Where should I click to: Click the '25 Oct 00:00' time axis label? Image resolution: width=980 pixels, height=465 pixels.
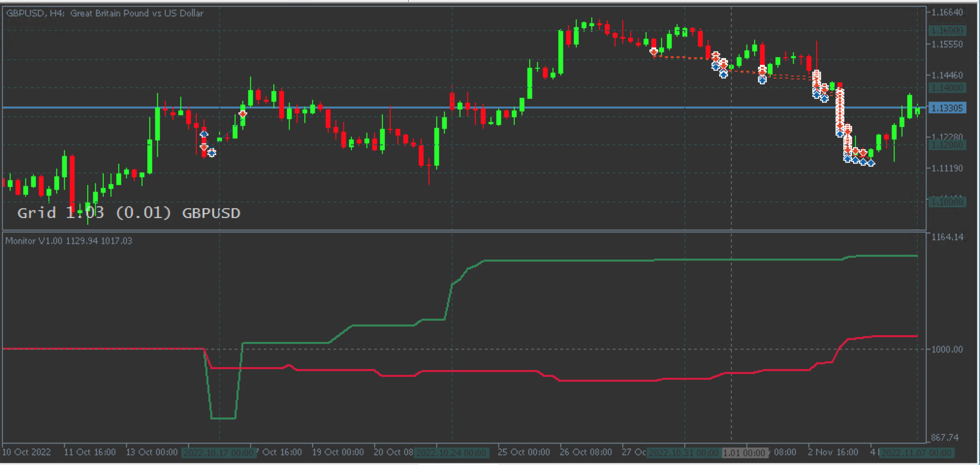[524, 452]
